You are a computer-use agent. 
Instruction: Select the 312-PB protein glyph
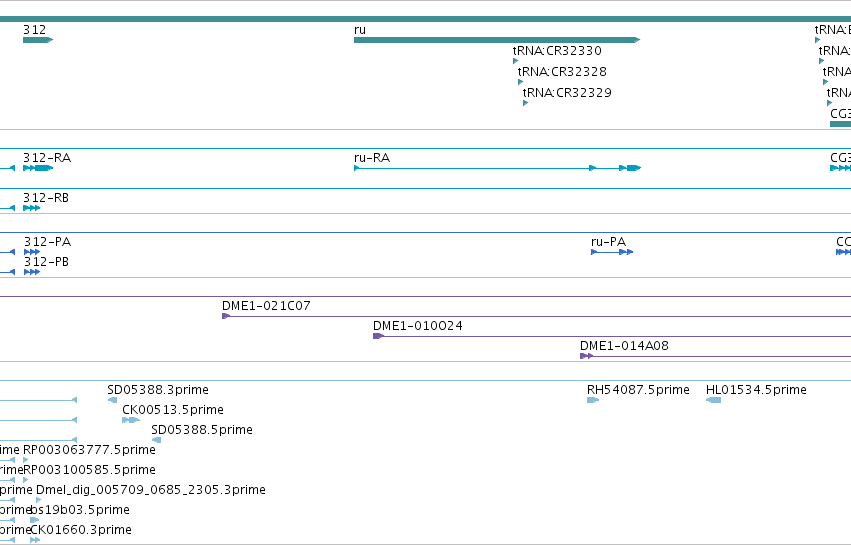click(32, 272)
